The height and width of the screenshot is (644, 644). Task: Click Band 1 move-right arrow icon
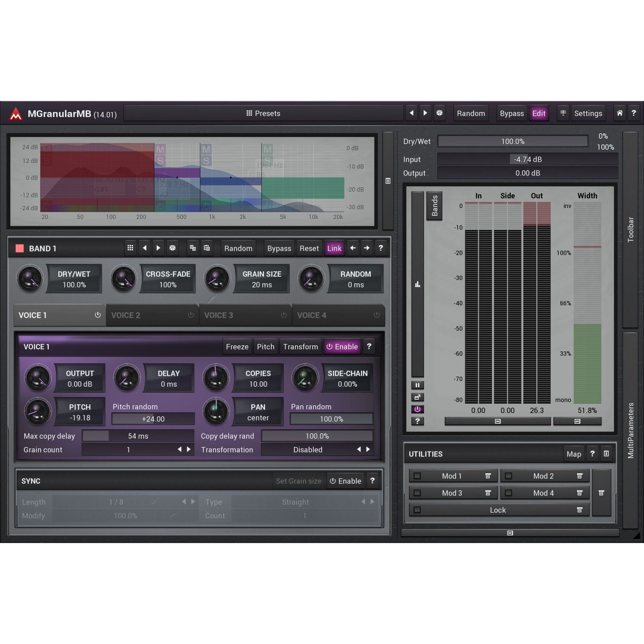point(367,248)
